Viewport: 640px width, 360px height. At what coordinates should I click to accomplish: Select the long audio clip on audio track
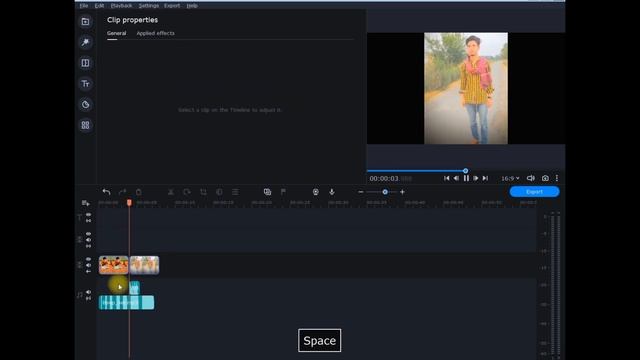tap(127, 302)
